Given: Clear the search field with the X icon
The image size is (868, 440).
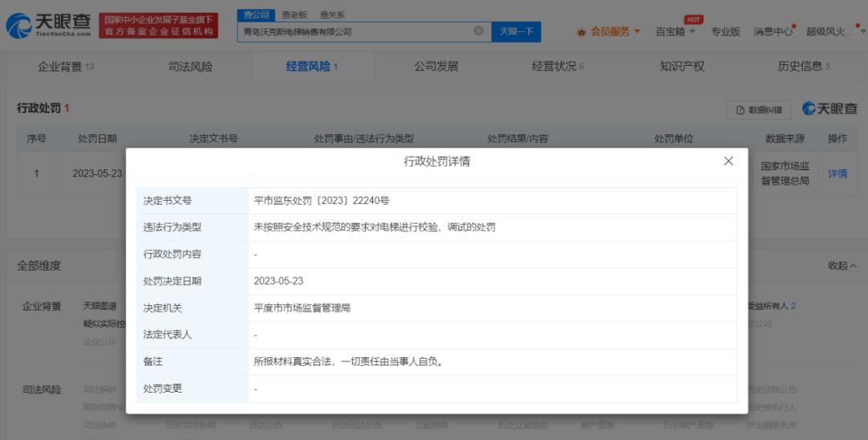Looking at the screenshot, I should [479, 31].
